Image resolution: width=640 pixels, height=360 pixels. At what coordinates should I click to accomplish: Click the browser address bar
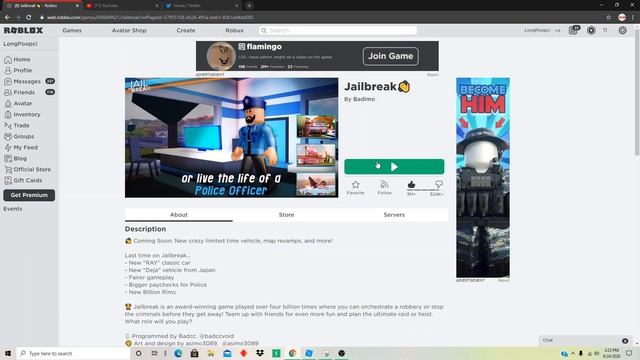[318, 17]
